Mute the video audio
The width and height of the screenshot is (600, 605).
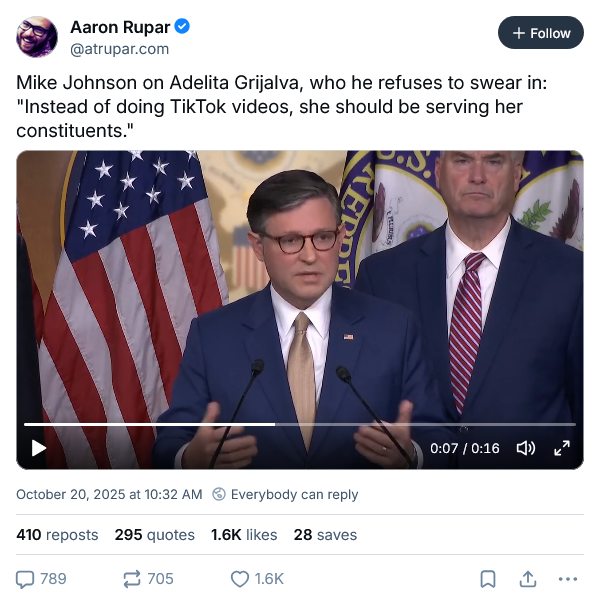[525, 448]
